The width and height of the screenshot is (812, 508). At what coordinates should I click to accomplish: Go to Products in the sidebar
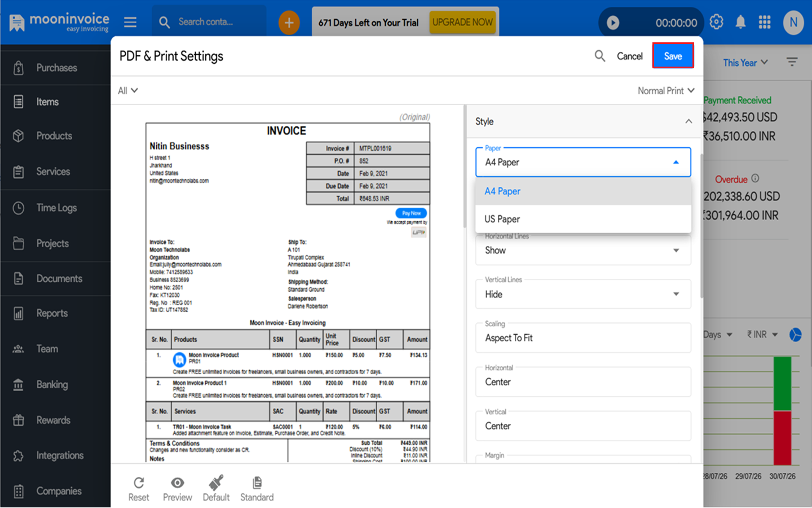point(55,136)
